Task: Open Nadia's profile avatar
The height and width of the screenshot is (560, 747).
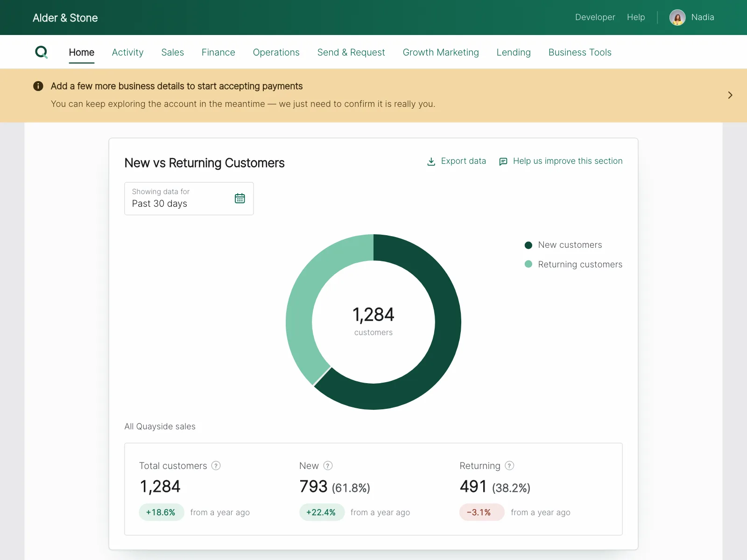Action: (677, 17)
